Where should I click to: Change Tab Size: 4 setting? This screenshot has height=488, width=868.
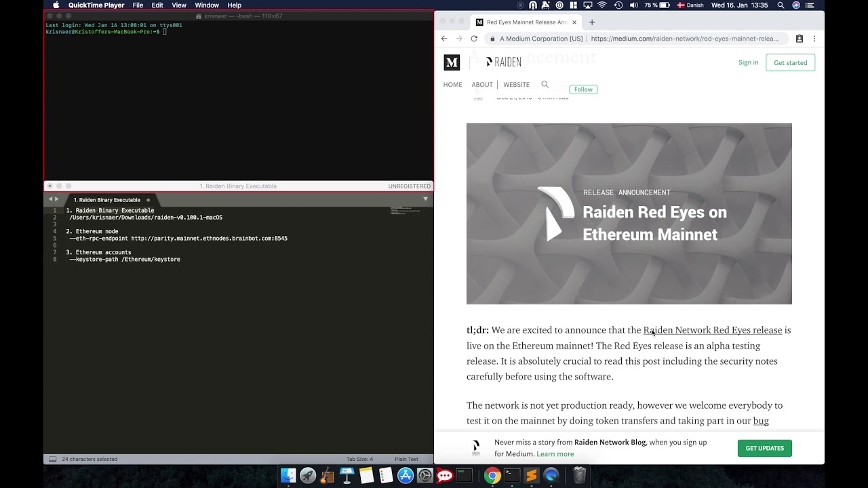pos(359,459)
